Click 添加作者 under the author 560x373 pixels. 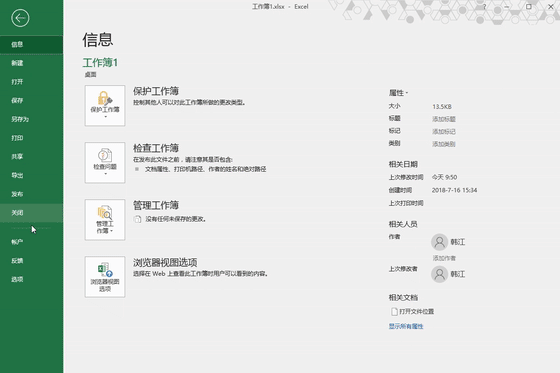tap(444, 258)
